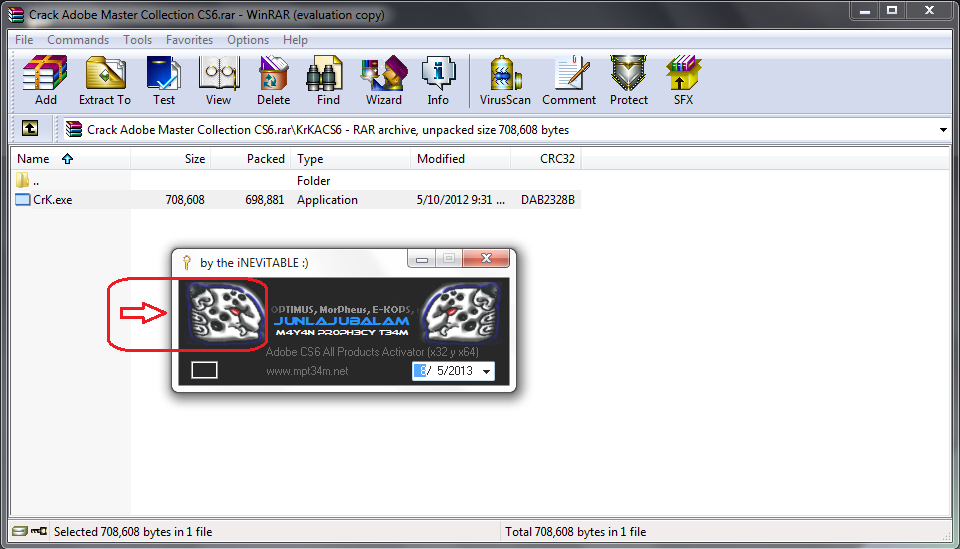The width and height of the screenshot is (960, 549).
Task: Open the Favorites menu
Action: point(189,40)
